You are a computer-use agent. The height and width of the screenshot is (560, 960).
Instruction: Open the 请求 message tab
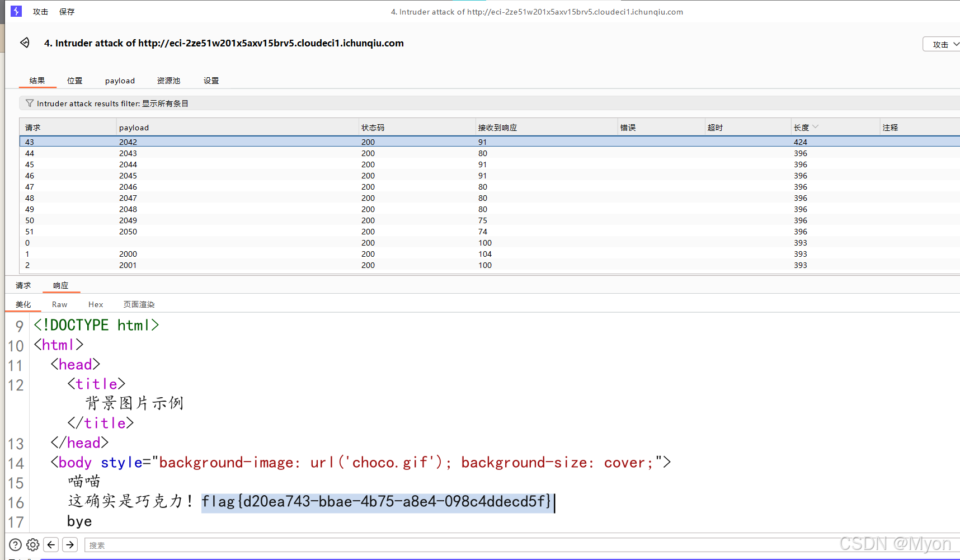pyautogui.click(x=23, y=285)
